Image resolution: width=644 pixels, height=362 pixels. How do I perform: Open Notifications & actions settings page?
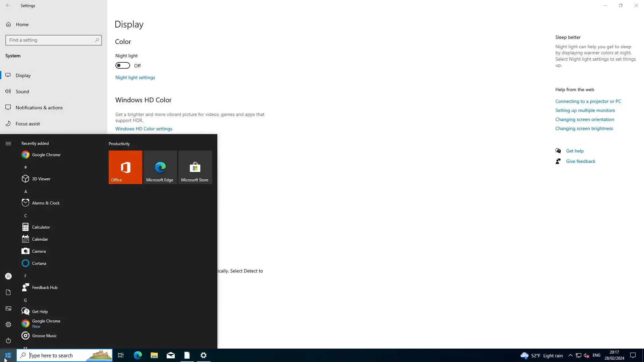pyautogui.click(x=39, y=108)
